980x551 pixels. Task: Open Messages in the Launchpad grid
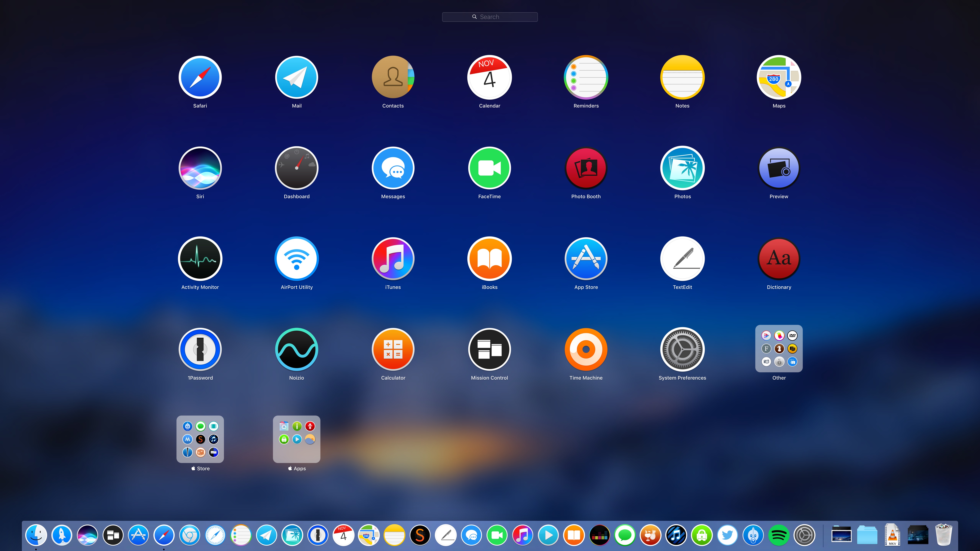click(393, 168)
